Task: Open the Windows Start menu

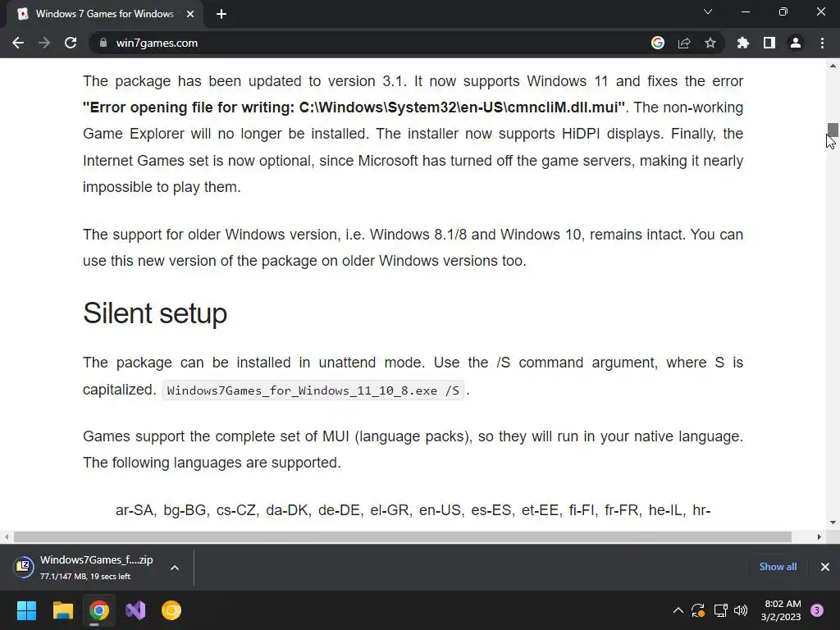Action: coord(26,610)
